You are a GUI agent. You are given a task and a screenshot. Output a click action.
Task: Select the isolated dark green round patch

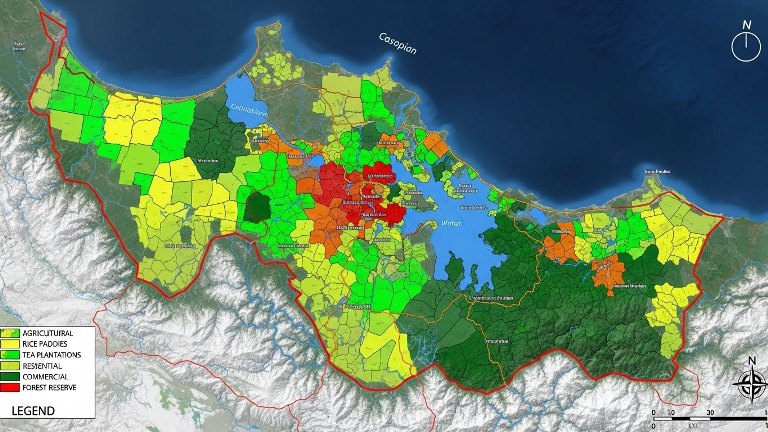pyautogui.click(x=257, y=207)
